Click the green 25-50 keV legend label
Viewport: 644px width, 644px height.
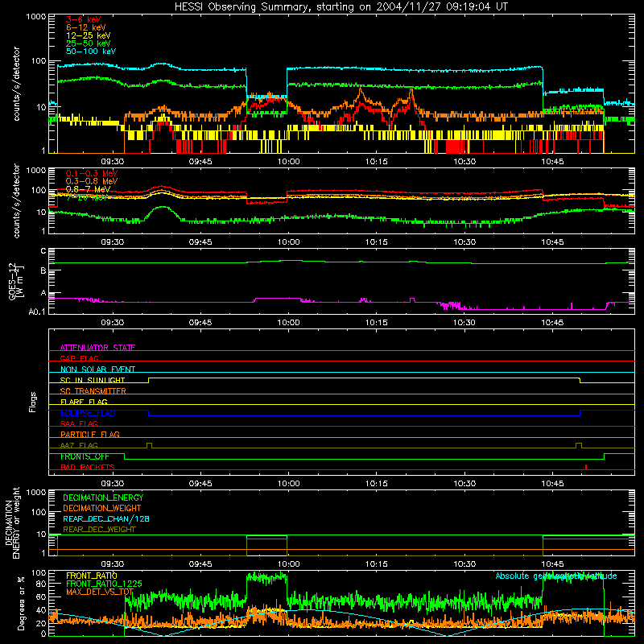[x=88, y=43]
